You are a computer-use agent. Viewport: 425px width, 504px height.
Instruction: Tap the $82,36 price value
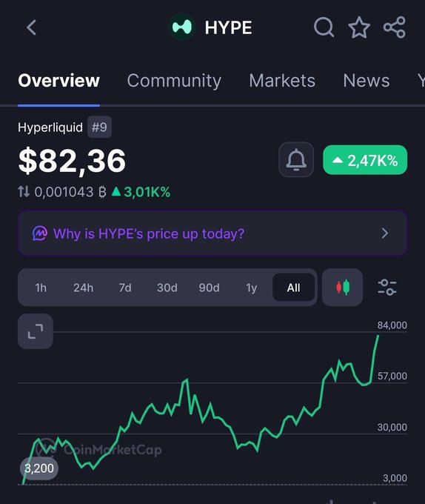point(72,161)
